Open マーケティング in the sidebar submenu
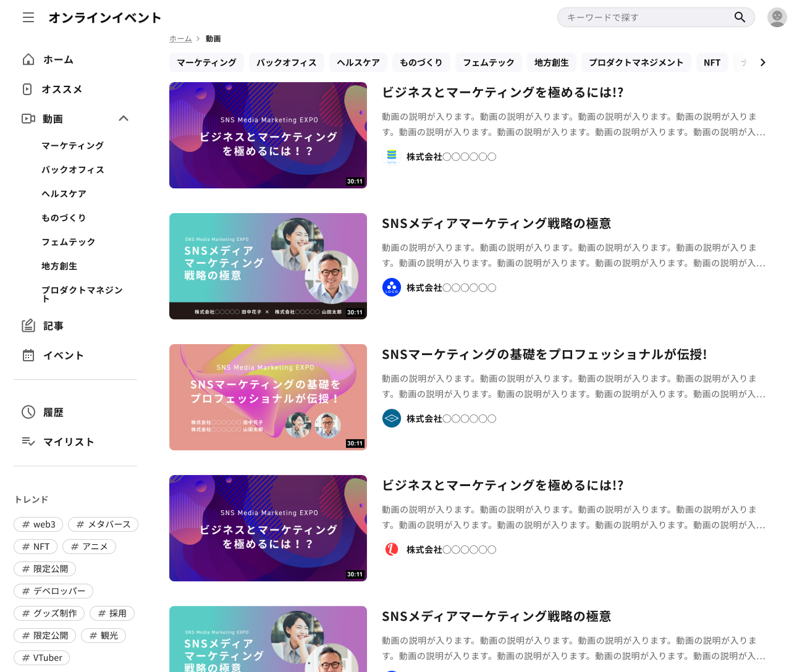797x672 pixels. click(x=73, y=146)
